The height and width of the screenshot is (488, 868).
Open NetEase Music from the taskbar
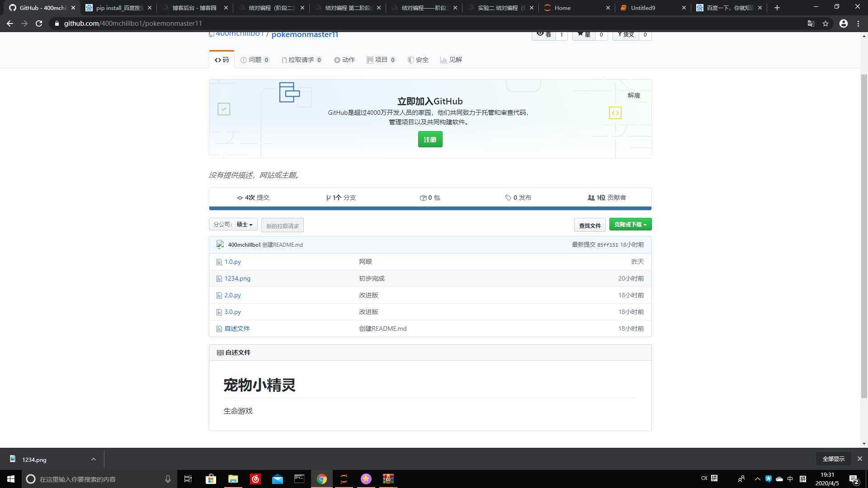click(255, 479)
